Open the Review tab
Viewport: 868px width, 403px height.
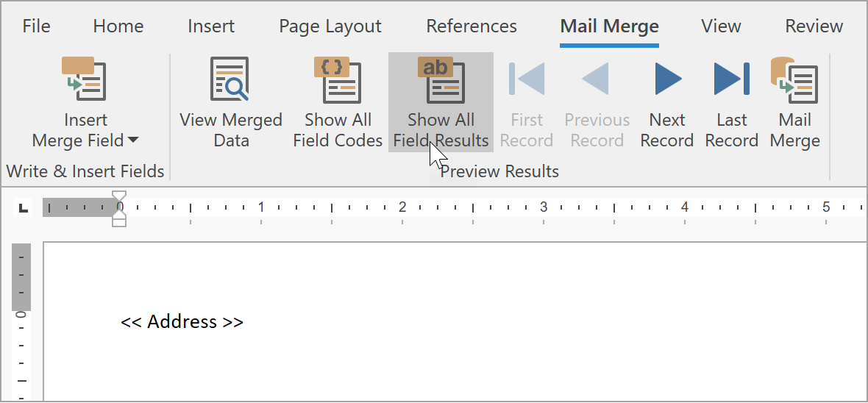click(814, 26)
